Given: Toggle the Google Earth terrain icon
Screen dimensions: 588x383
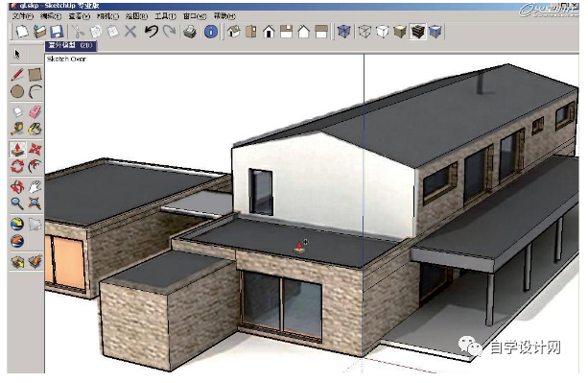Looking at the screenshot, I should (x=35, y=224).
